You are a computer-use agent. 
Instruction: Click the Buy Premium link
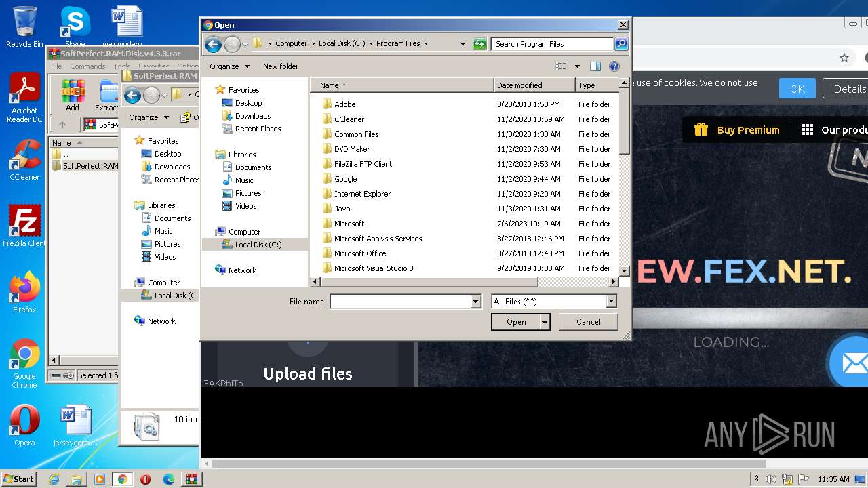737,130
